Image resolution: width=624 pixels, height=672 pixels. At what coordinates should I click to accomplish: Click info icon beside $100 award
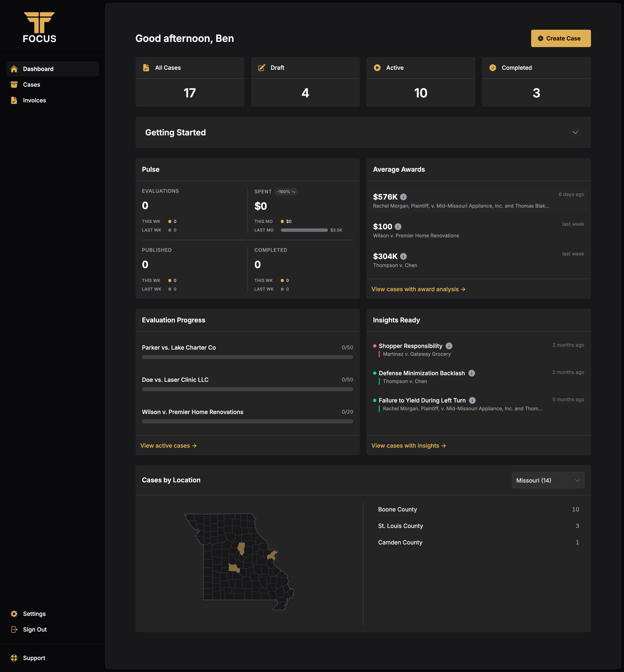point(398,227)
